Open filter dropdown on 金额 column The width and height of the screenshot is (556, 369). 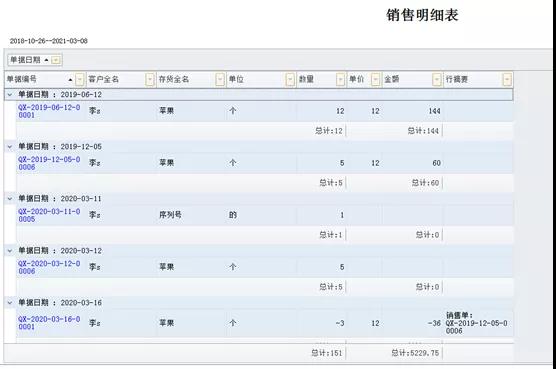437,79
